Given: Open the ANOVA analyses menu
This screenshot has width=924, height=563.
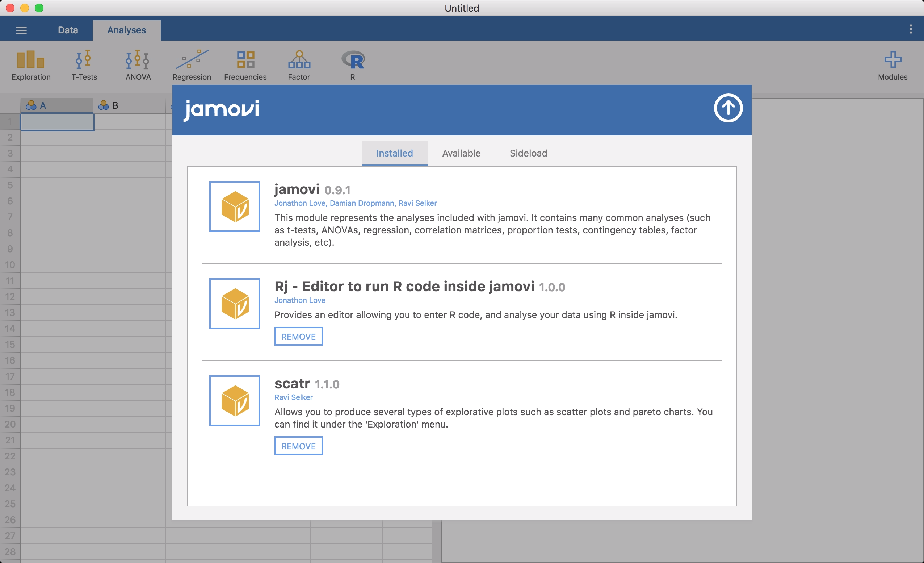Looking at the screenshot, I should (138, 65).
